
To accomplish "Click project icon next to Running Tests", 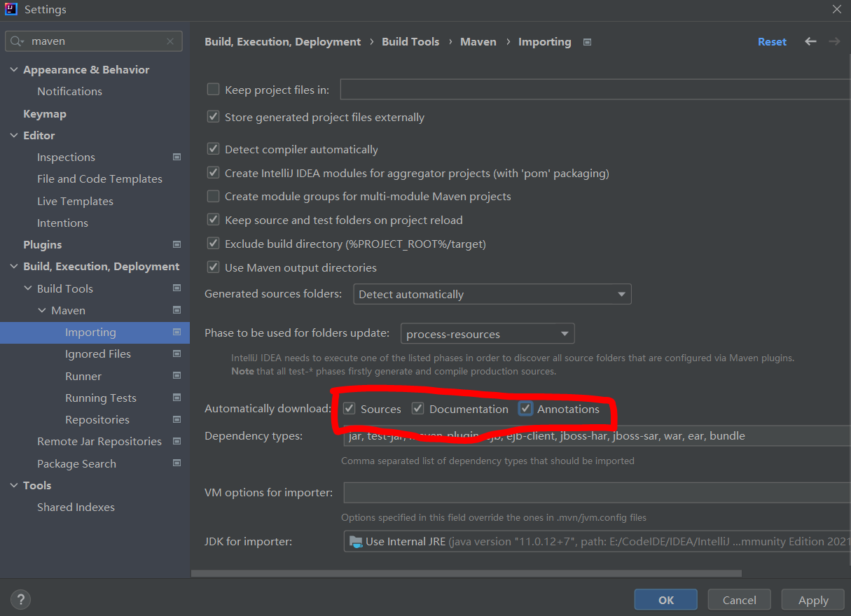I will coord(177,398).
